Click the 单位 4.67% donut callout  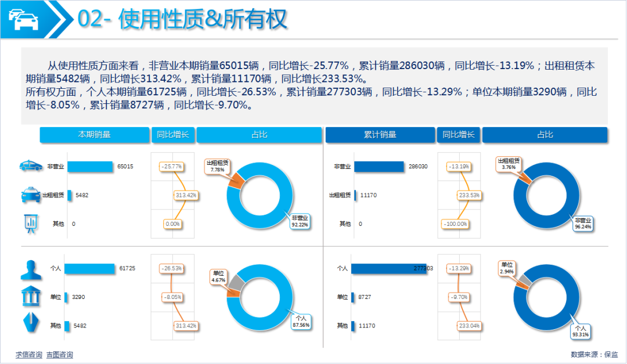218,277
